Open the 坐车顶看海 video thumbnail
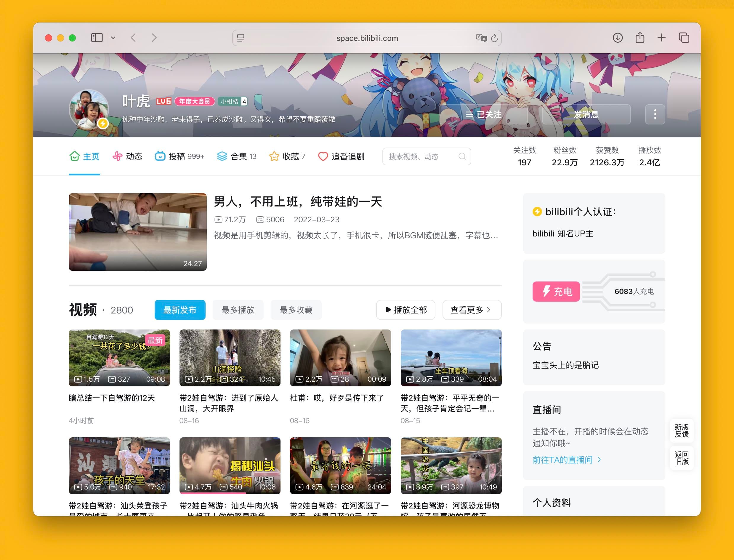 click(x=451, y=358)
